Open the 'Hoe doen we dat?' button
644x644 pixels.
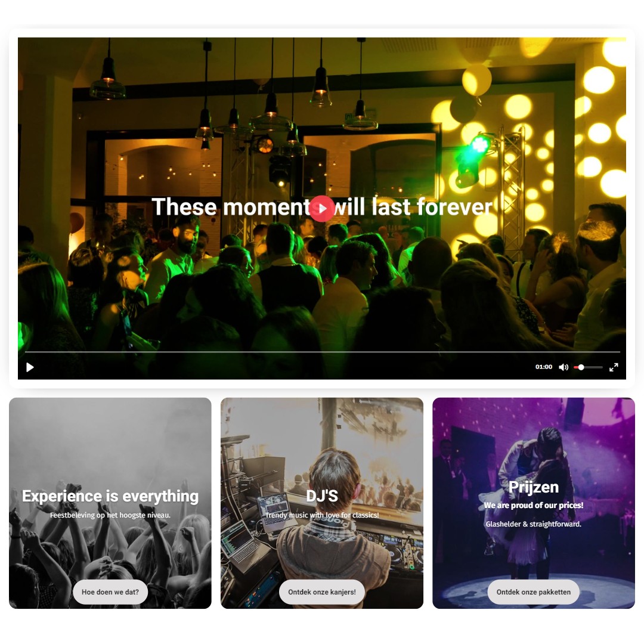pos(110,592)
